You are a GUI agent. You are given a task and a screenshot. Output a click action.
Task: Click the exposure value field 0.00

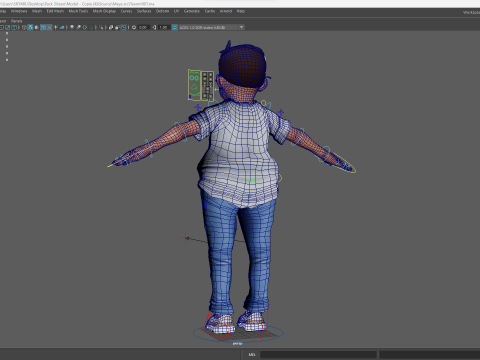click(143, 27)
